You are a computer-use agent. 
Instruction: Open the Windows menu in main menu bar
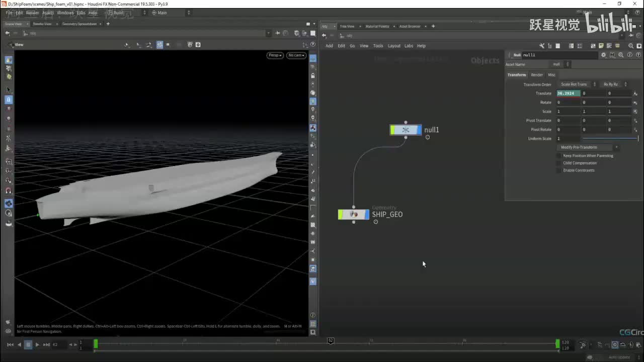(x=65, y=13)
